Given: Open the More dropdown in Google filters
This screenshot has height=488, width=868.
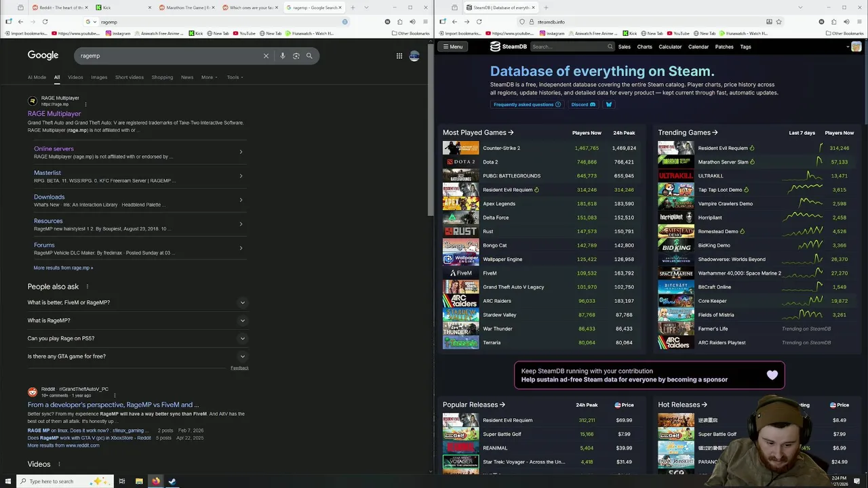Looking at the screenshot, I should [x=210, y=77].
